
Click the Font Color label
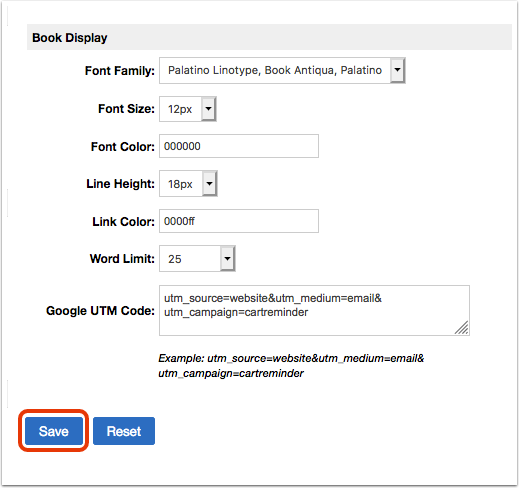pos(123,146)
